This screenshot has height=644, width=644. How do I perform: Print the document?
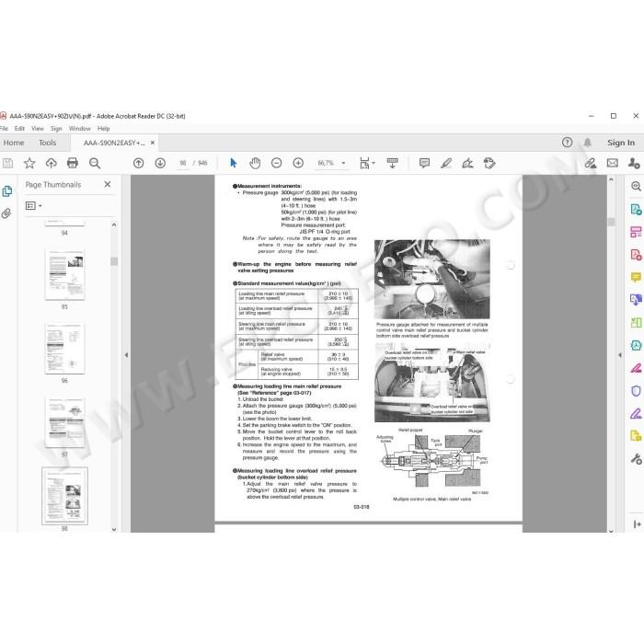pos(73,164)
